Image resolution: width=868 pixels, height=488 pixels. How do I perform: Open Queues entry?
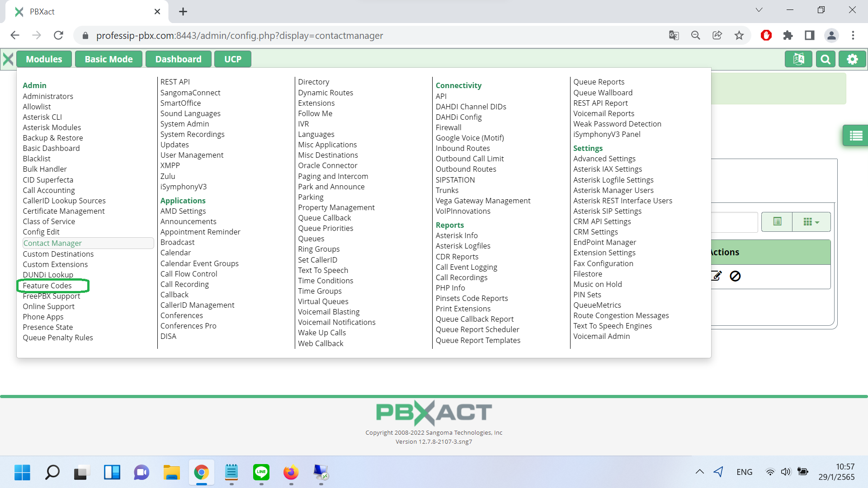click(311, 239)
